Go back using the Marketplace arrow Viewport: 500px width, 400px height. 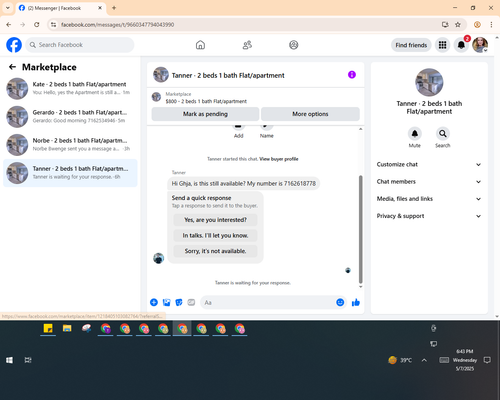(12, 67)
